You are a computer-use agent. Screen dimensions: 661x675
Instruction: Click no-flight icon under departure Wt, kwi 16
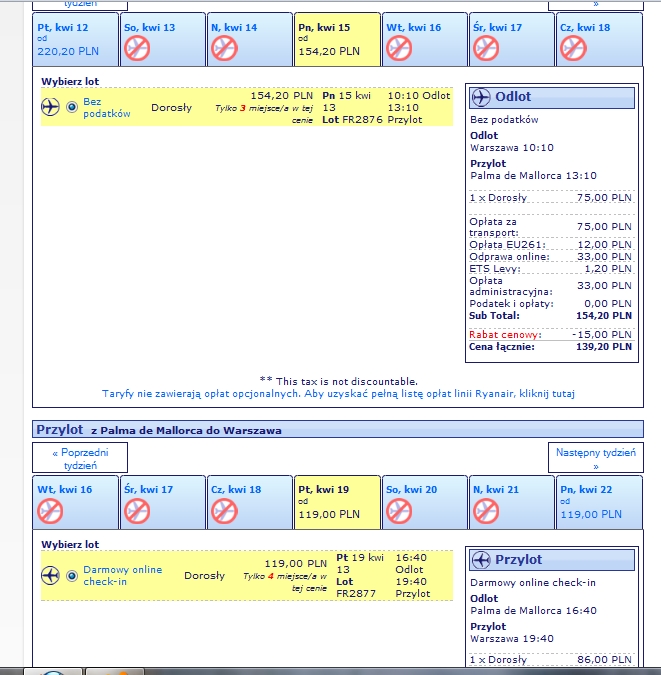[x=399, y=48]
